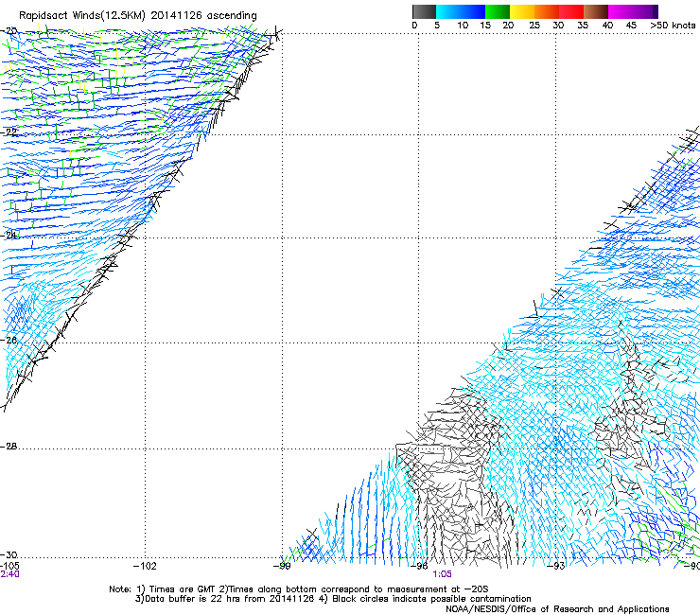The width and height of the screenshot is (700, 615).
Task: Click the '10' legend scale label
Action: [463, 26]
